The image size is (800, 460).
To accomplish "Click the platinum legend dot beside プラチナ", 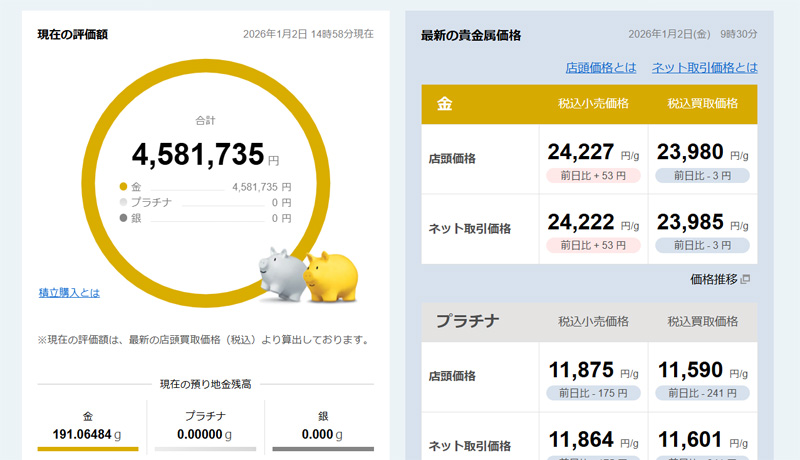I will 123,202.
